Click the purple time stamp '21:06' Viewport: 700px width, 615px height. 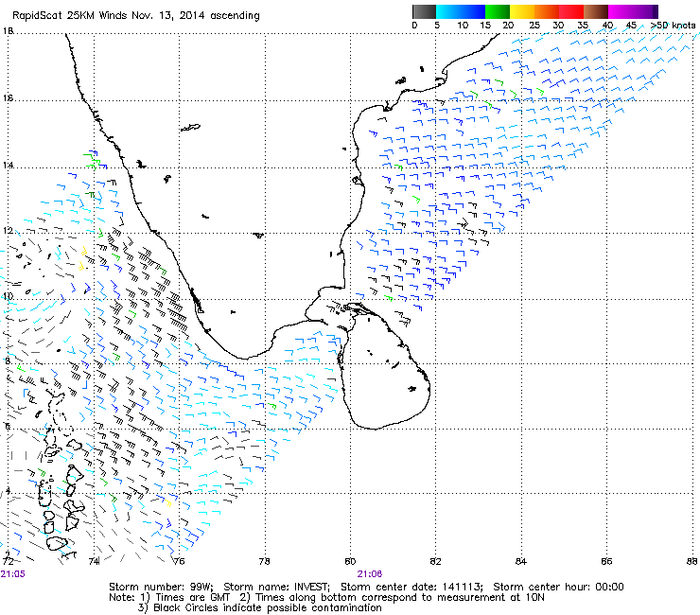point(370,574)
